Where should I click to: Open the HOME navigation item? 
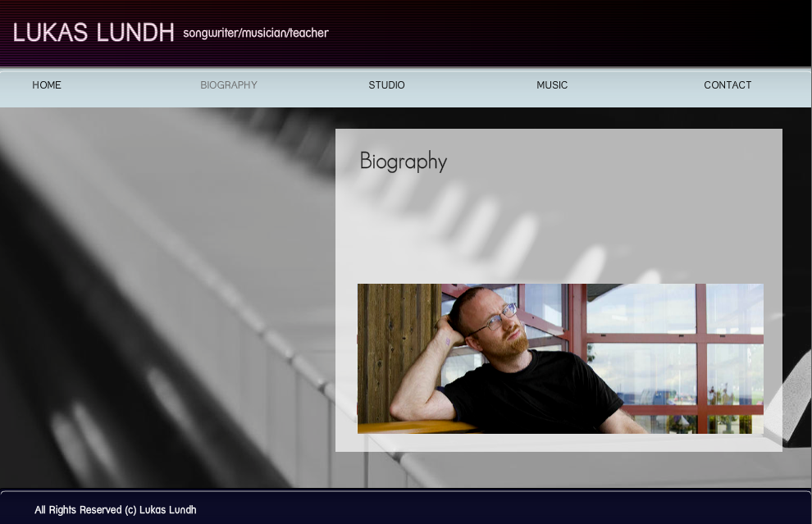47,85
